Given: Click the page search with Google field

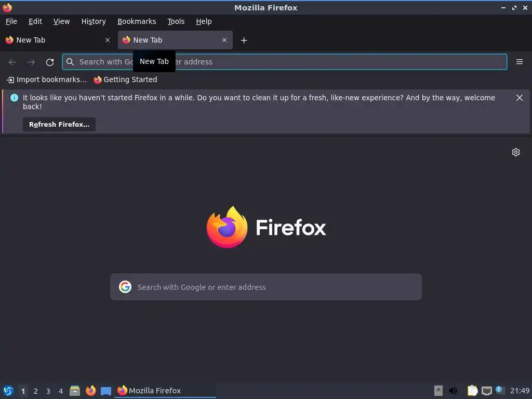Looking at the screenshot, I should (266, 287).
